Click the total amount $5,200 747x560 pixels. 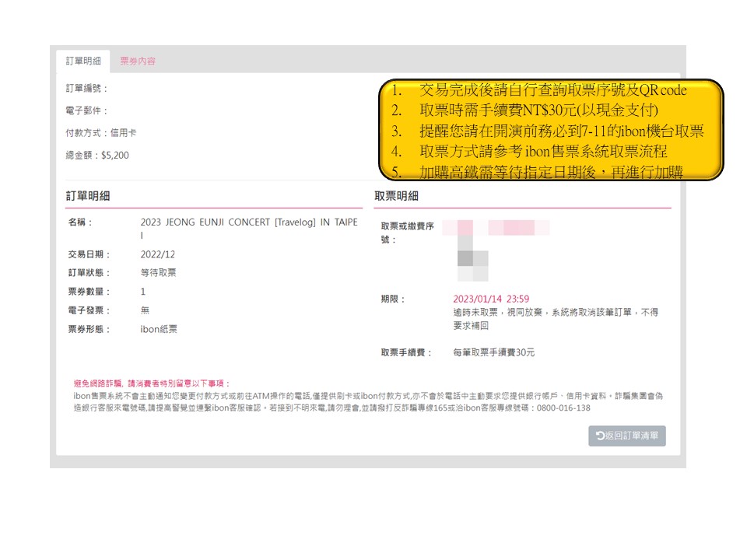coord(115,156)
